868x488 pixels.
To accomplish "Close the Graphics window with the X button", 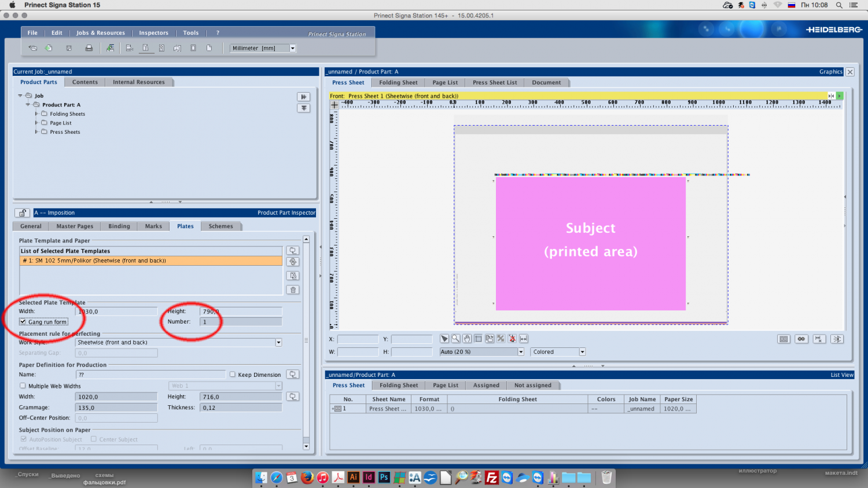I will pos(849,72).
